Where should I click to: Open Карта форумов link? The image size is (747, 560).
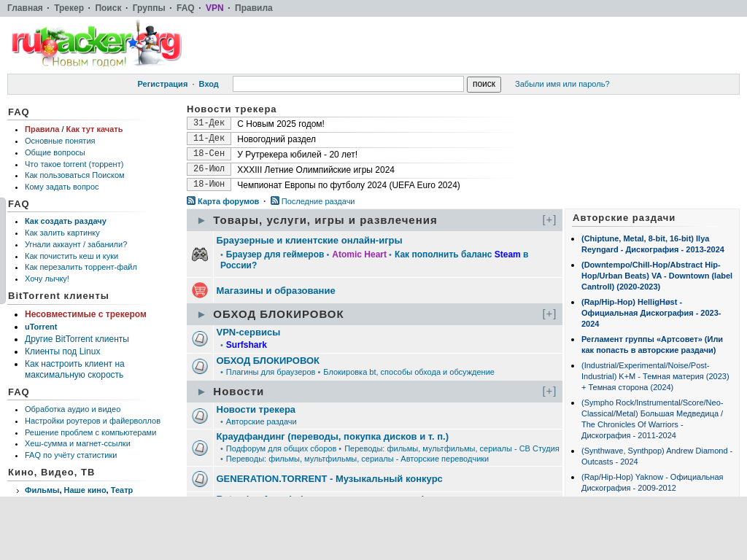pyautogui.click(x=228, y=201)
